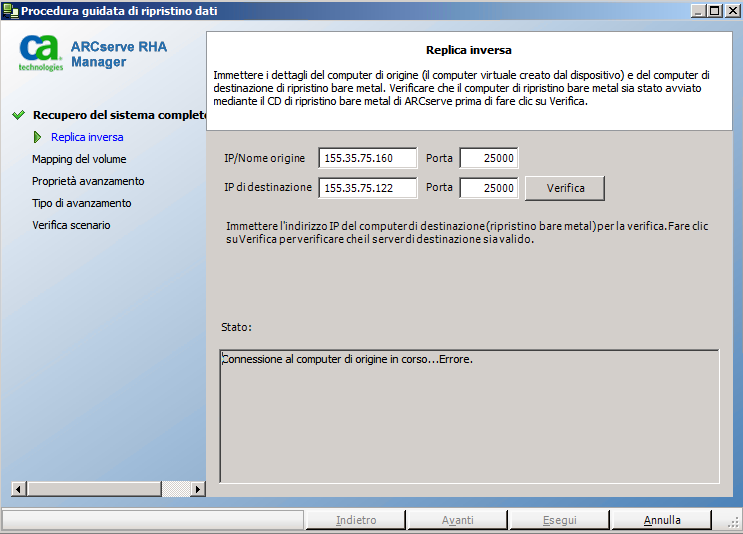Click inside the Stato message box
Screen dimensions: 743x534
(x=469, y=416)
